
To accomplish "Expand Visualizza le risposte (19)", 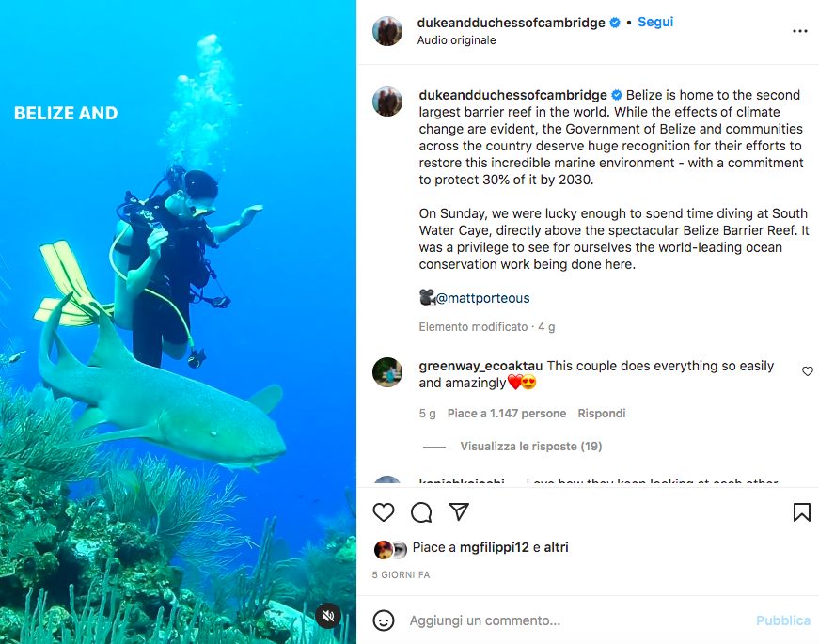I will tap(530, 447).
